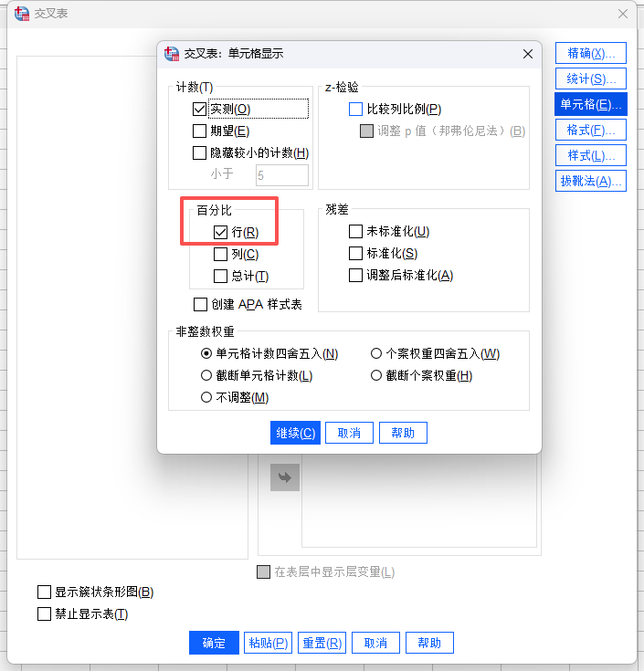Open the 拔靴法 settings button
The height and width of the screenshot is (671, 644).
[x=590, y=181]
